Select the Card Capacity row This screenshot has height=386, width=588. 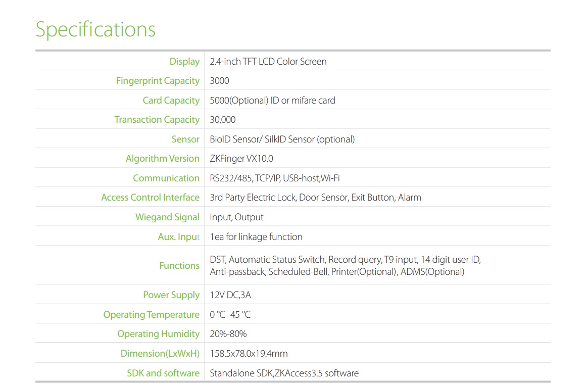[171, 100]
